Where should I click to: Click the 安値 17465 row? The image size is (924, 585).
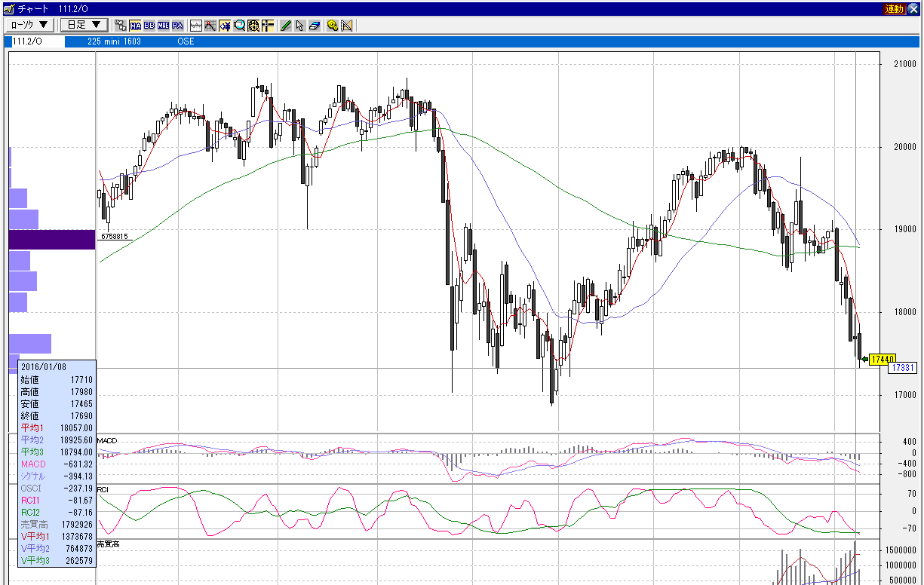tap(57, 403)
